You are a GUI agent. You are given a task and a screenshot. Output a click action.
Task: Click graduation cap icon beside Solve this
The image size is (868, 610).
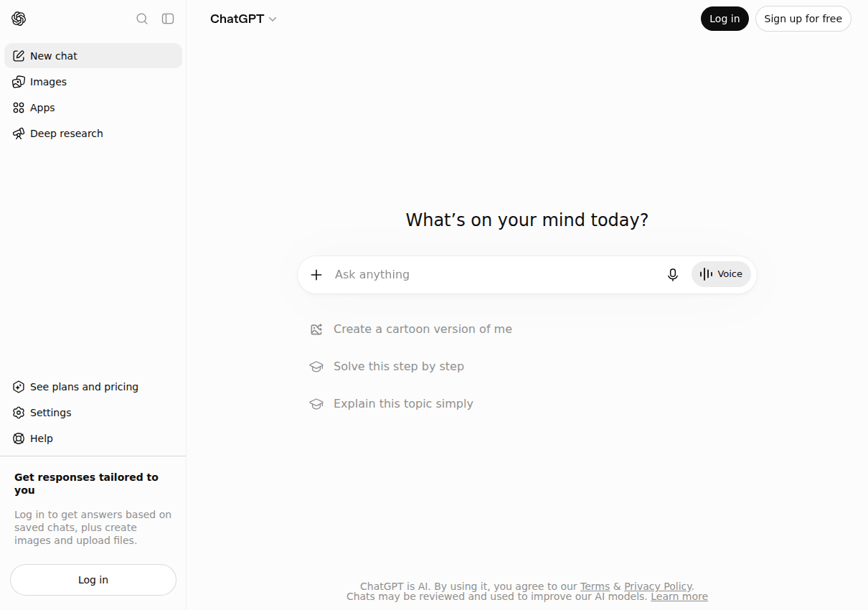[316, 367]
